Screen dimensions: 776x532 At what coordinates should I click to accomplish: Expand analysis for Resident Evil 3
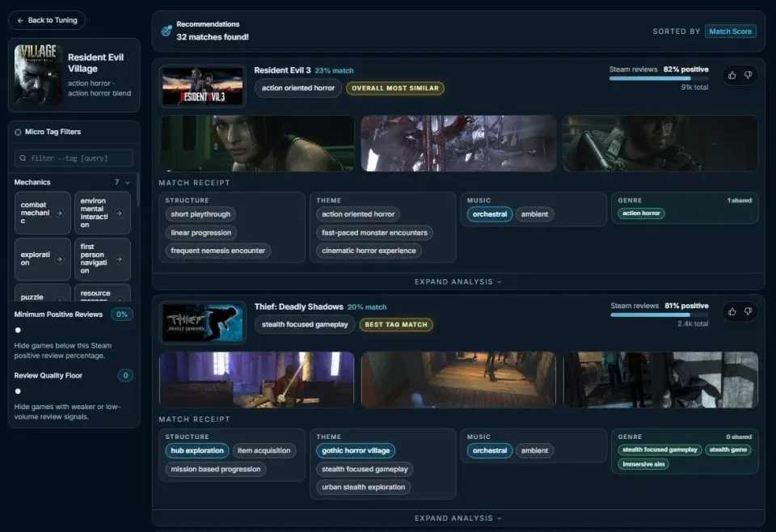458,281
